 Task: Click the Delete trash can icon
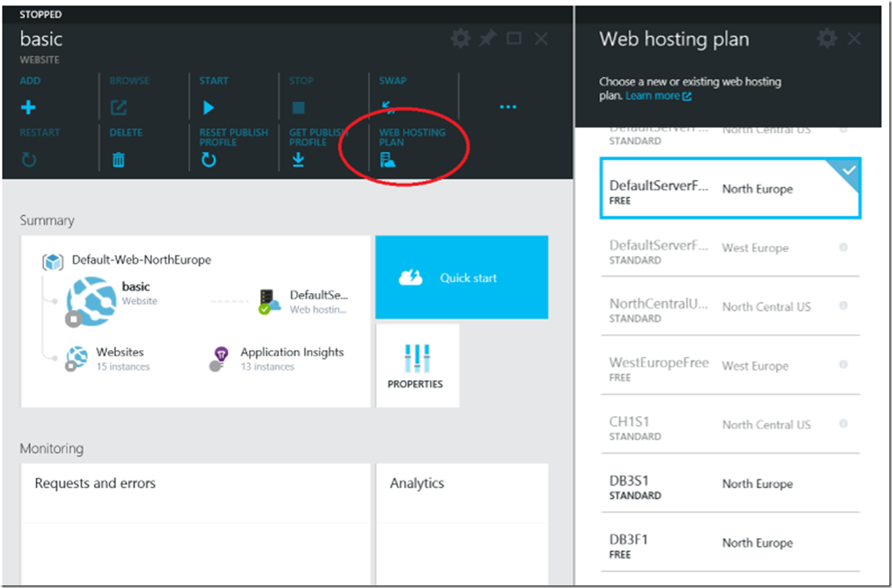tap(118, 160)
